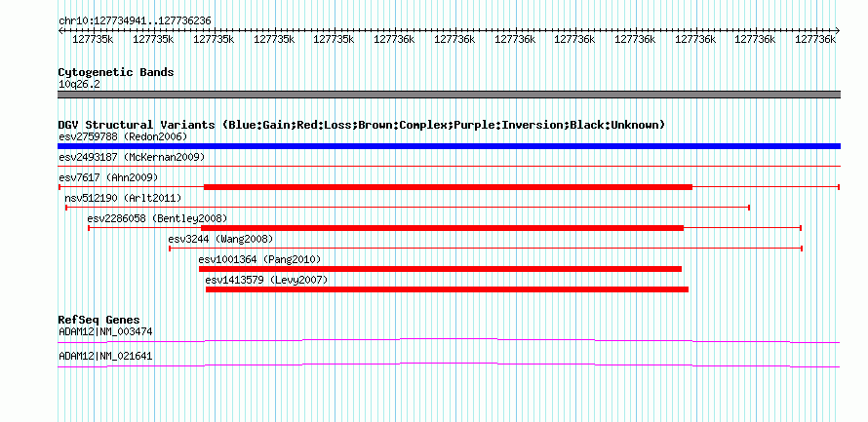Click the nsv512190 (Arlt2011) label
Image resolution: width=868 pixels, height=422 pixels.
coord(123,198)
